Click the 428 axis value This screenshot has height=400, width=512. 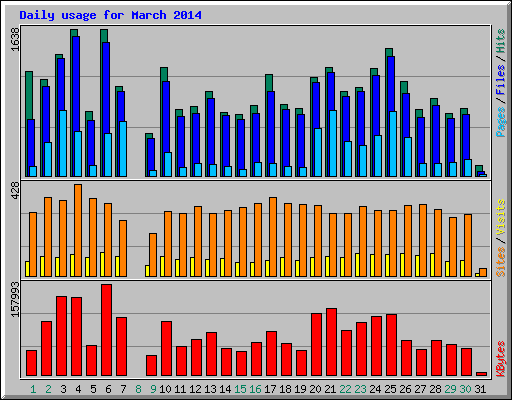[x=15, y=191]
